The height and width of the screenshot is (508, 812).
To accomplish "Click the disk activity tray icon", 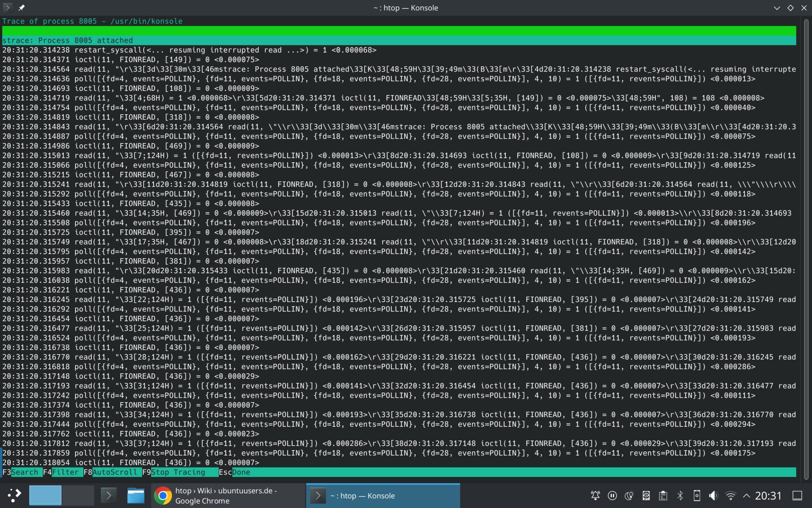I will click(646, 495).
